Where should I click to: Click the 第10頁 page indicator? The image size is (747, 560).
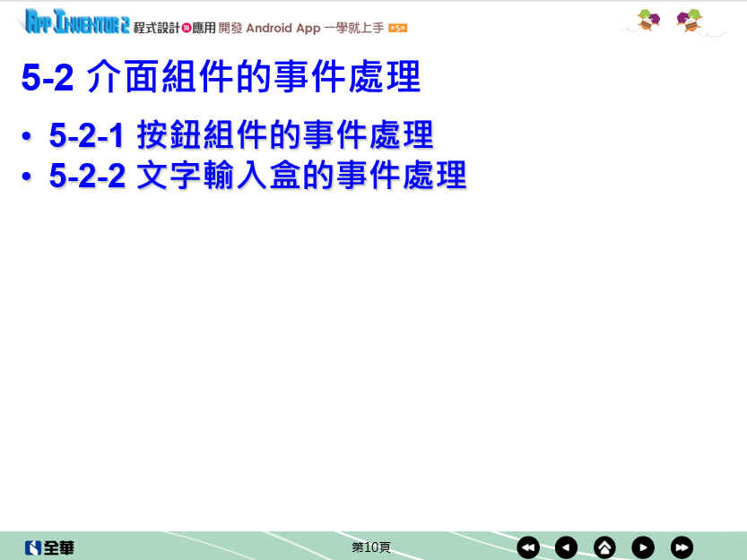tap(370, 547)
